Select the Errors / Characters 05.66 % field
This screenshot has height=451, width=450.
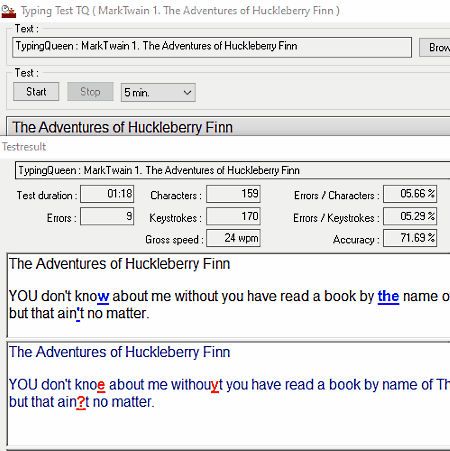[410, 194]
